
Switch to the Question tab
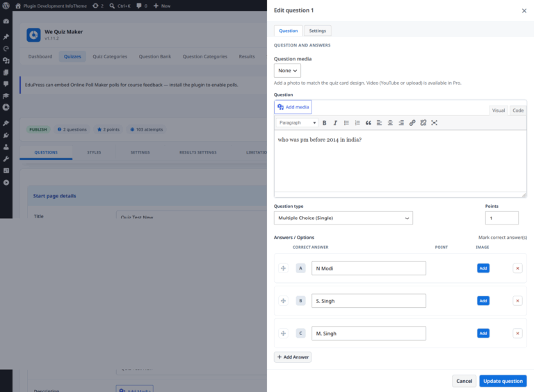(x=288, y=31)
